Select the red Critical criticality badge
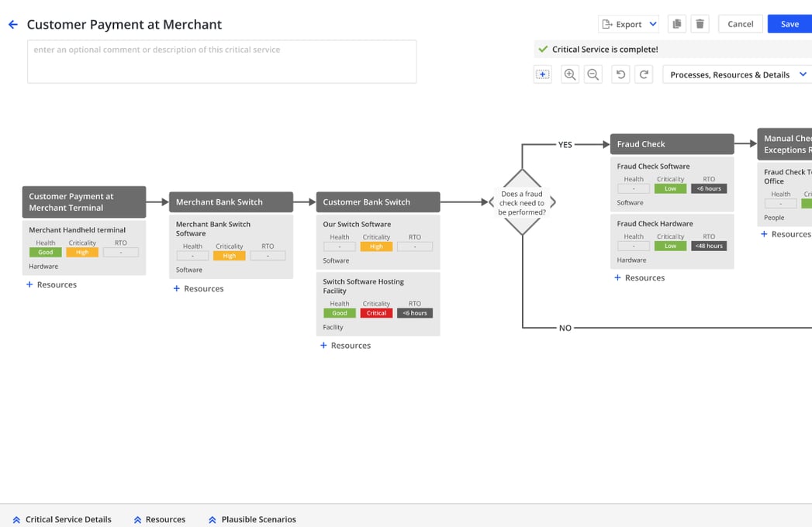 pyautogui.click(x=376, y=313)
